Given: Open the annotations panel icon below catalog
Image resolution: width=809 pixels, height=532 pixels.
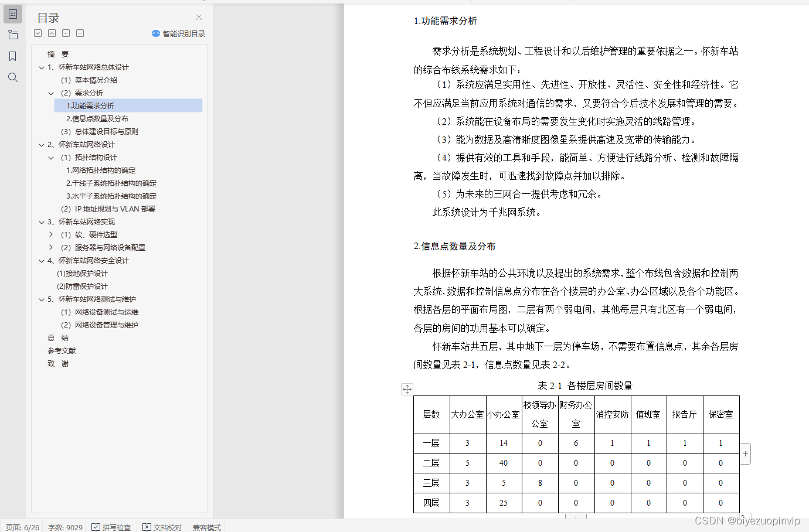Looking at the screenshot, I should 13,35.
